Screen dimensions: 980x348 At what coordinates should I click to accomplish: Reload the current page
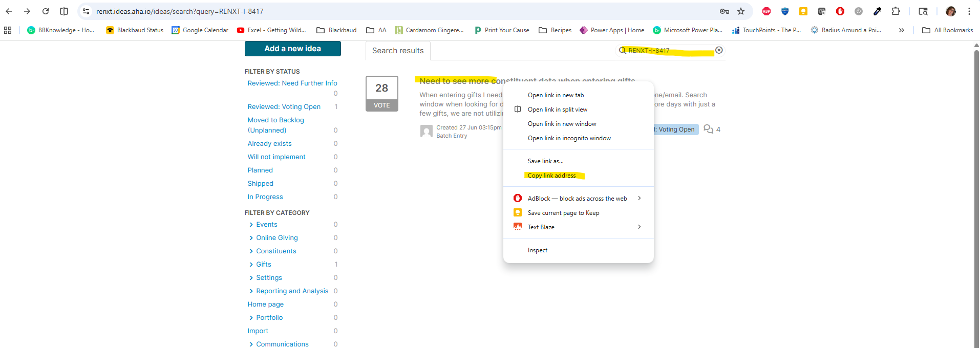(46, 11)
